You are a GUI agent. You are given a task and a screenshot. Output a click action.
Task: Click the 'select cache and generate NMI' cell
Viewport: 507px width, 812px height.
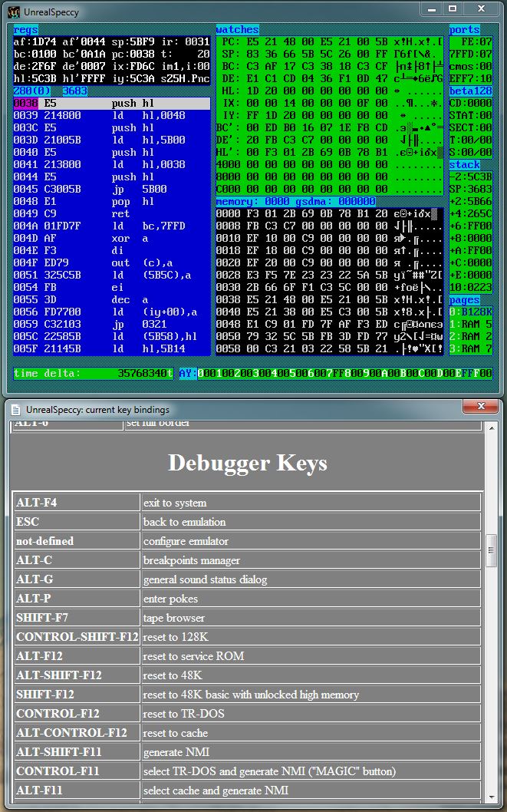pyautogui.click(x=311, y=791)
